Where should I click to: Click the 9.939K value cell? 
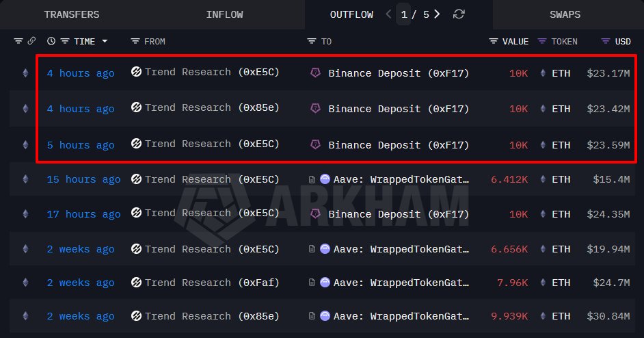coord(509,316)
